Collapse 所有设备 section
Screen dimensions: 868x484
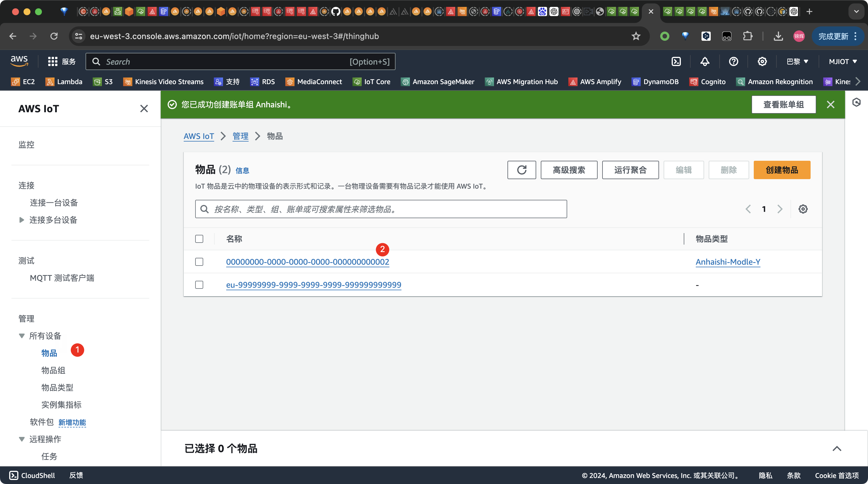(x=22, y=336)
